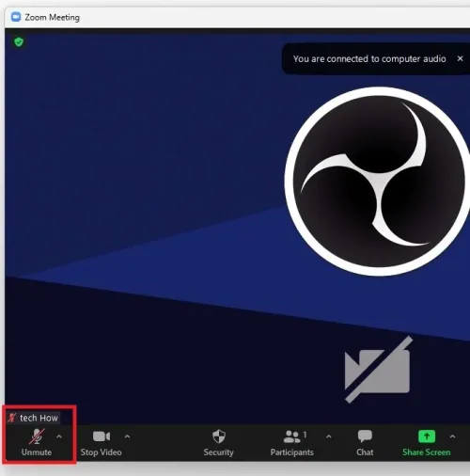Click the connected to computer audio message

pos(369,59)
